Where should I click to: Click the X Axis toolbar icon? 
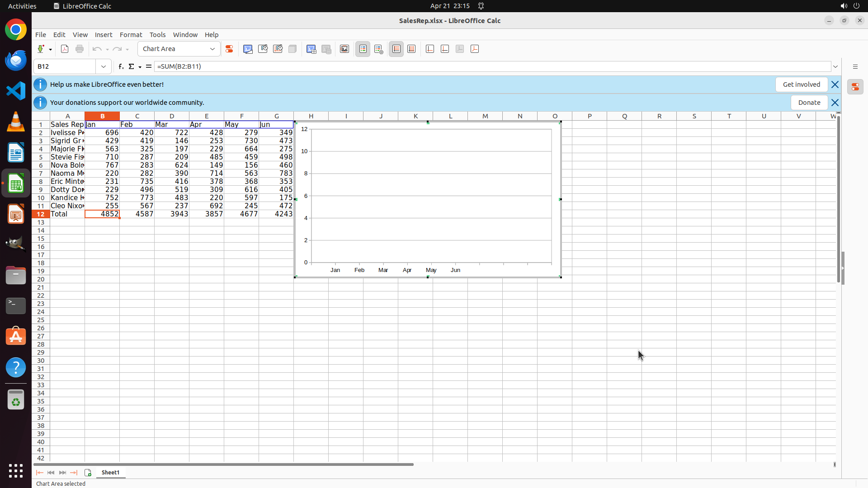[430, 49]
